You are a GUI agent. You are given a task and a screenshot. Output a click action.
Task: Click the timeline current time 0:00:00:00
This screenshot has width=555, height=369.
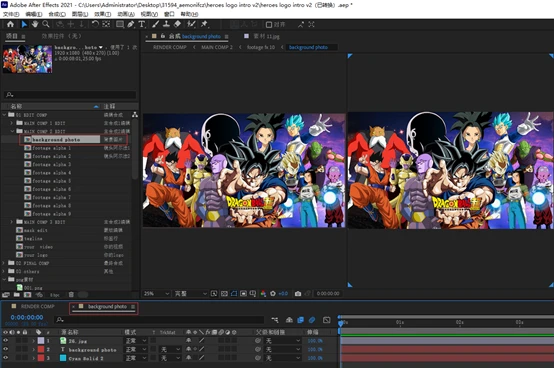(27, 317)
